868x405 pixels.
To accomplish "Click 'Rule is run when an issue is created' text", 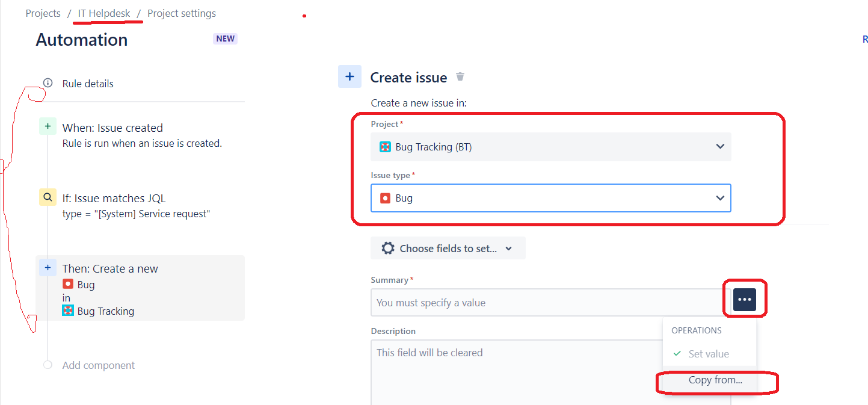I will 143,144.
